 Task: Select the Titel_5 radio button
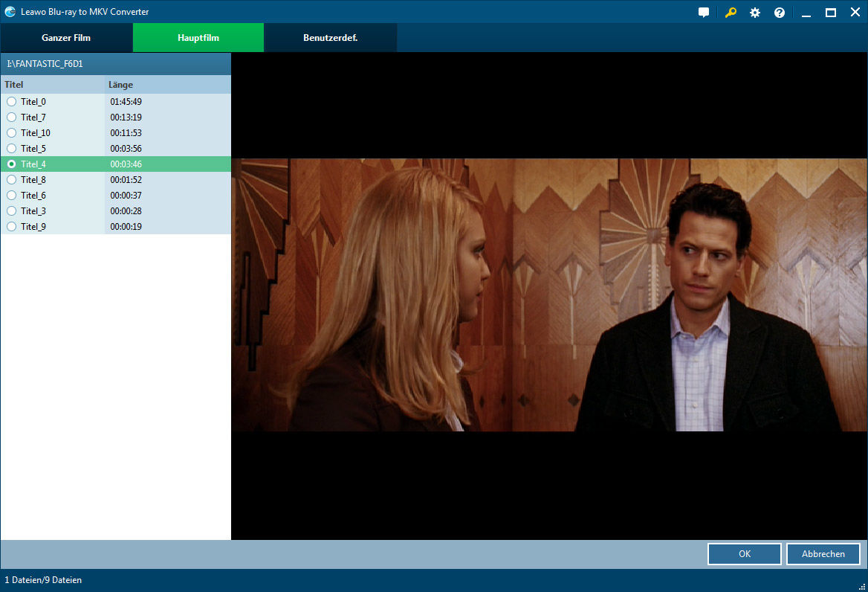point(12,149)
